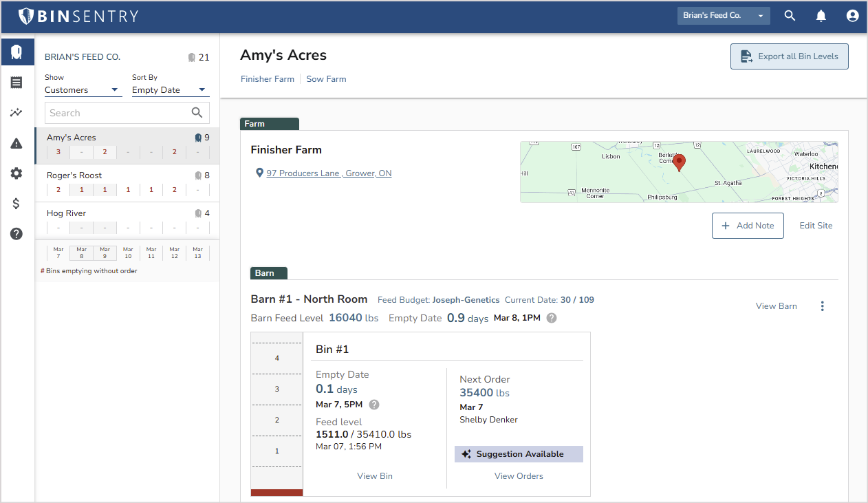The height and width of the screenshot is (503, 868).
Task: Open the alerts warning sidebar icon
Action: [17, 143]
